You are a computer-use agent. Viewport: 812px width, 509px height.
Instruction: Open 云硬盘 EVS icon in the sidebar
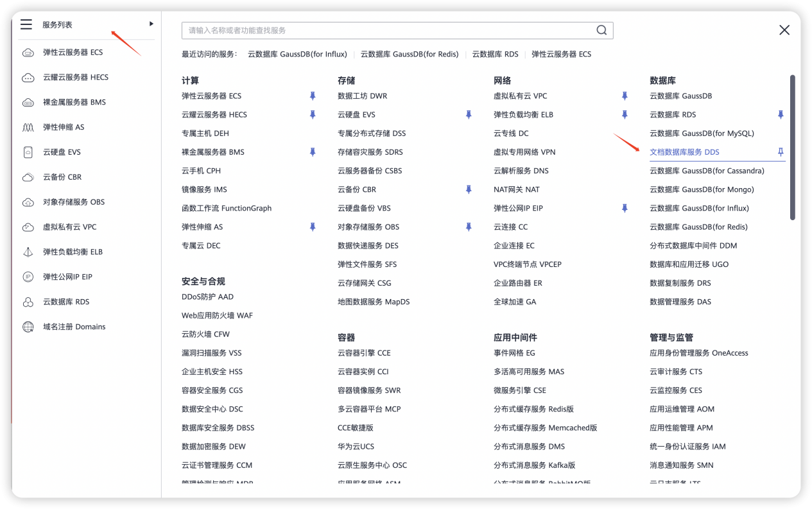point(28,153)
